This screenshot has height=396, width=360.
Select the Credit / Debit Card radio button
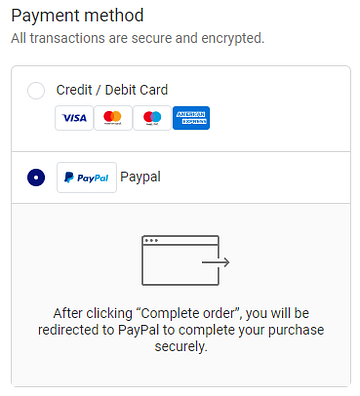pos(36,90)
